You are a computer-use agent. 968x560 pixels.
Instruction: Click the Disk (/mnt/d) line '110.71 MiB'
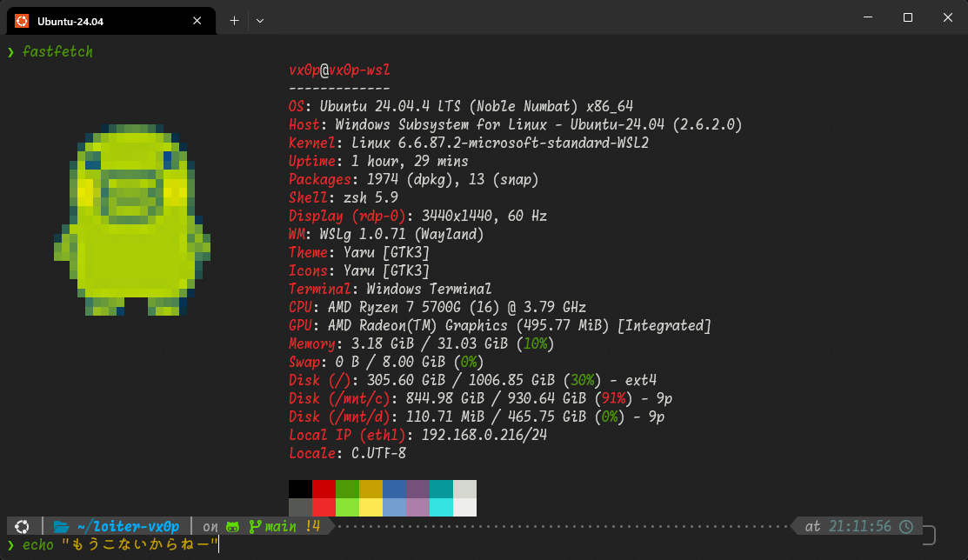[477, 417]
